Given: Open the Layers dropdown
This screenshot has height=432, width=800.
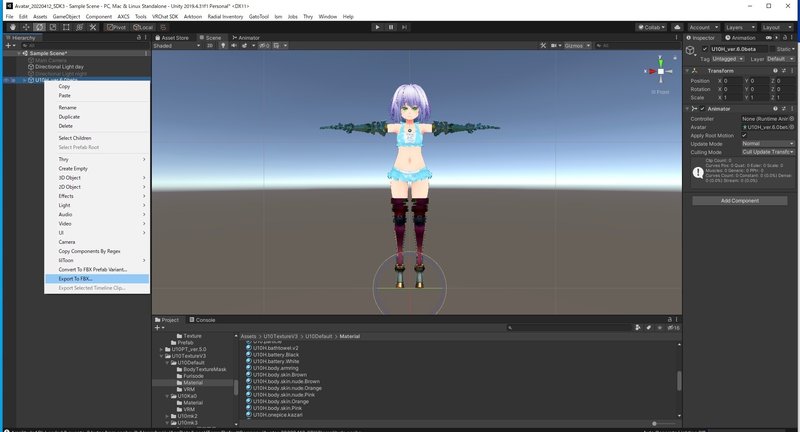Looking at the screenshot, I should point(740,27).
